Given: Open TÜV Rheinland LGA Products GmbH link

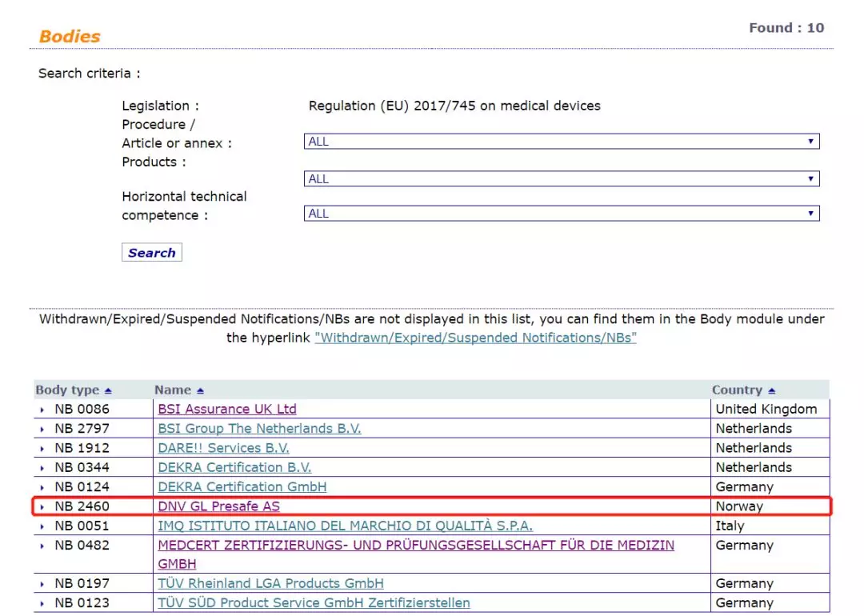Looking at the screenshot, I should 271,583.
